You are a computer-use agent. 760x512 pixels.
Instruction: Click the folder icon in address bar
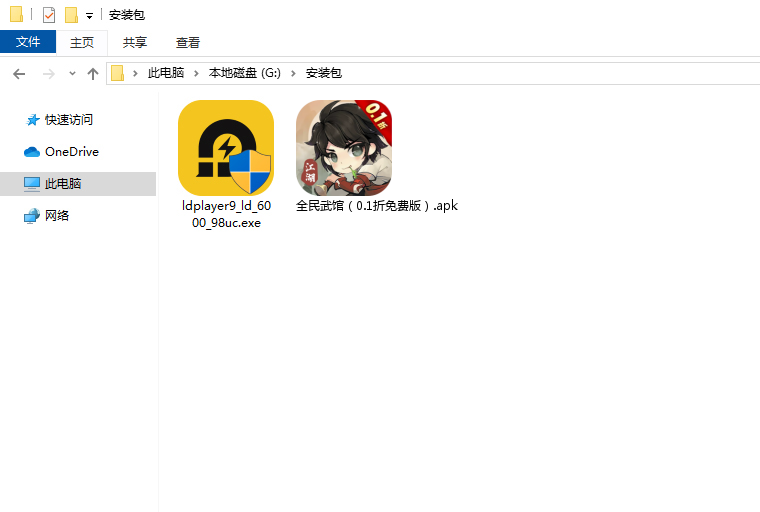pyautogui.click(x=117, y=73)
